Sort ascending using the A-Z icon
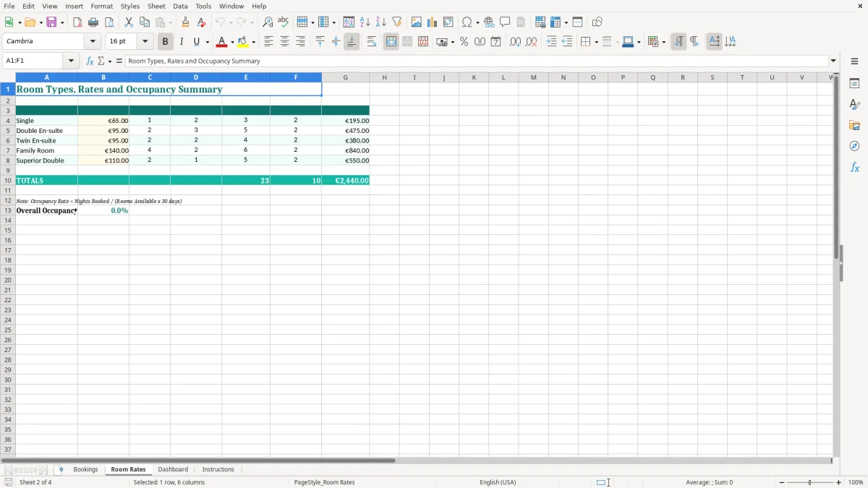868x488 pixels. tap(365, 22)
